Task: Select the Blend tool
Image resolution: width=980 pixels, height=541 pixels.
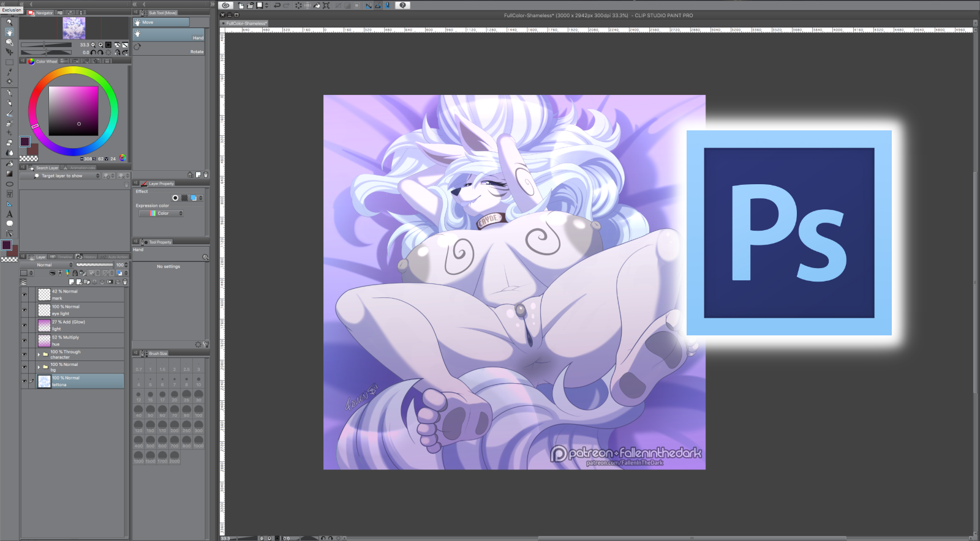Action: 9,152
